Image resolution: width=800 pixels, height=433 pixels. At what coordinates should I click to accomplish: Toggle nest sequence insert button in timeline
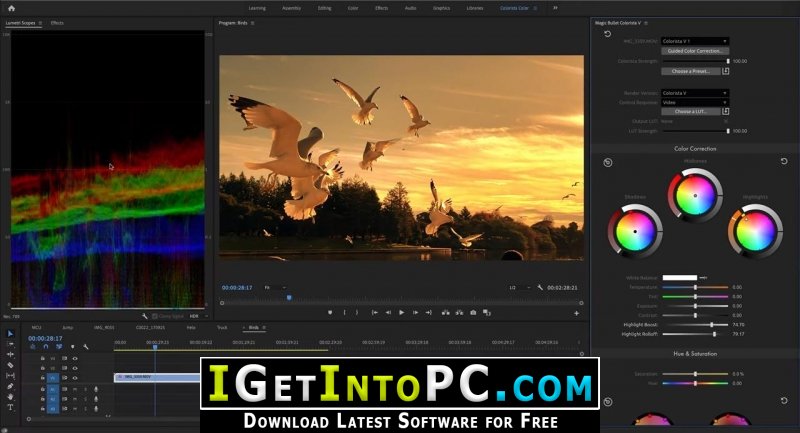33,347
